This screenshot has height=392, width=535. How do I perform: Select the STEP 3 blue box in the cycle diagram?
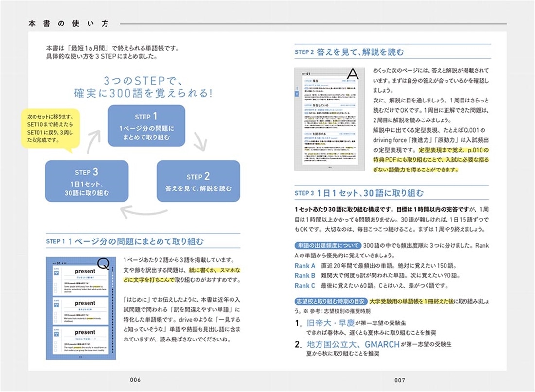(x=87, y=181)
